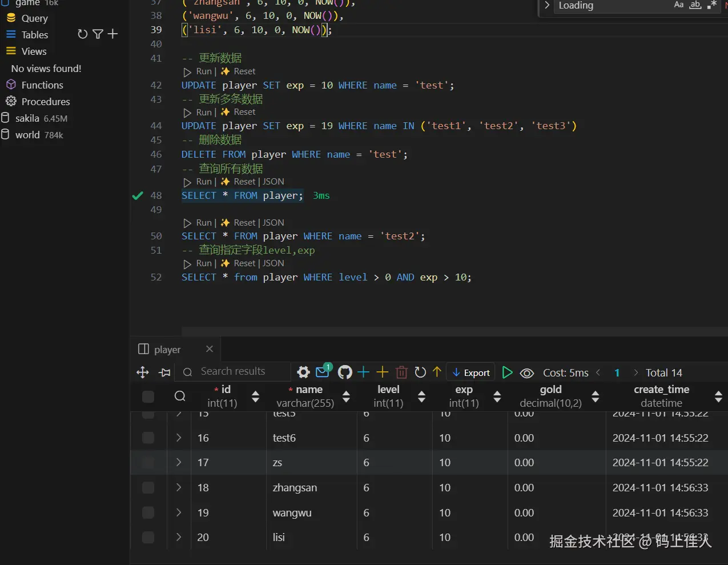
Task: Go to previous results page
Action: click(x=598, y=372)
